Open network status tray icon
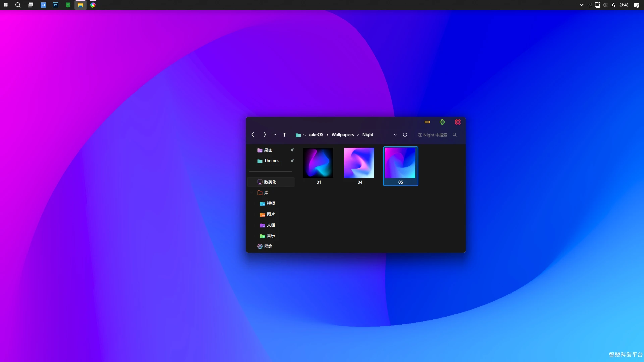644x362 pixels. [x=597, y=5]
